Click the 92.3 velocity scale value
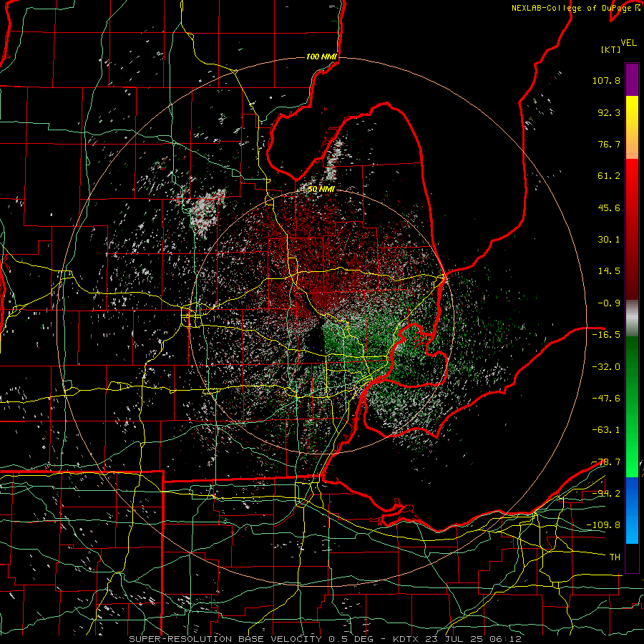Viewport: 644px width, 644px height. pos(609,112)
